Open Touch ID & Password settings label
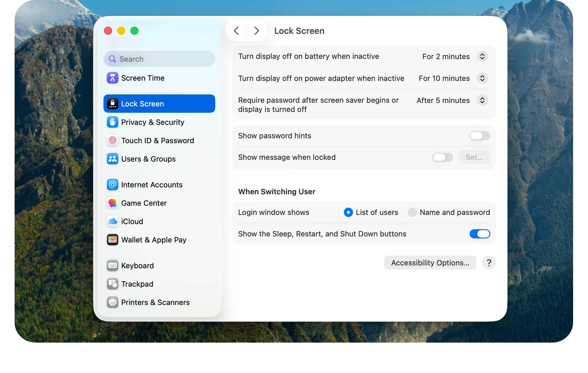The width and height of the screenshot is (588, 373). click(x=158, y=141)
